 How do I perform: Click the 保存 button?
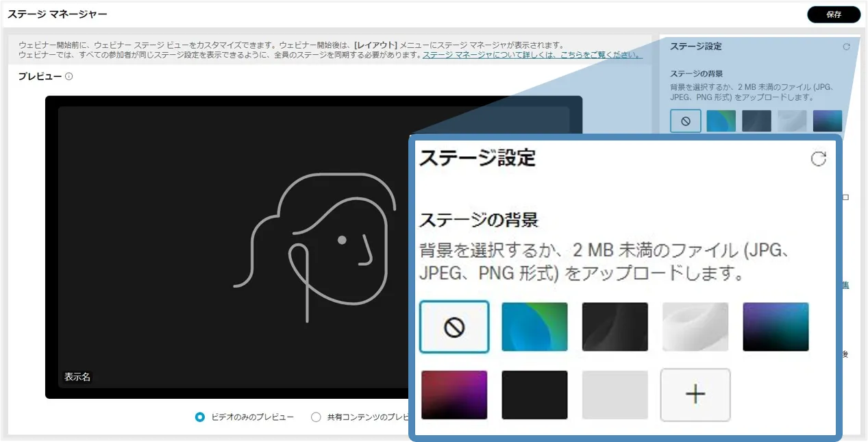coord(833,14)
